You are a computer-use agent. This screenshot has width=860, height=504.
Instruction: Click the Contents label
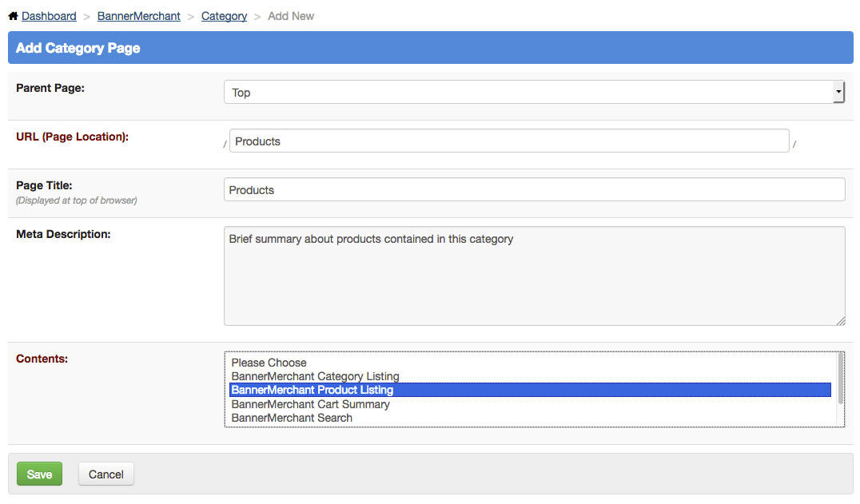[x=42, y=359]
